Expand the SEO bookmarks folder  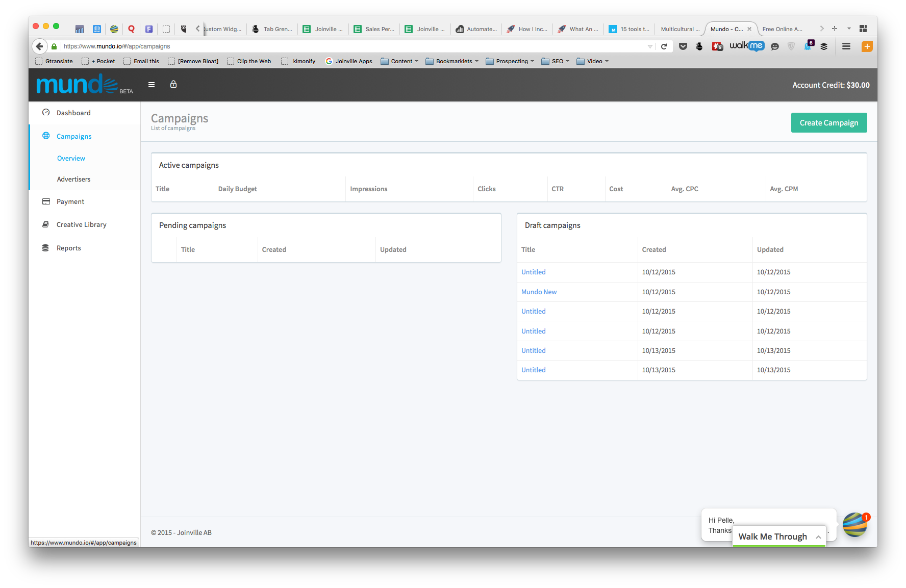coord(555,61)
